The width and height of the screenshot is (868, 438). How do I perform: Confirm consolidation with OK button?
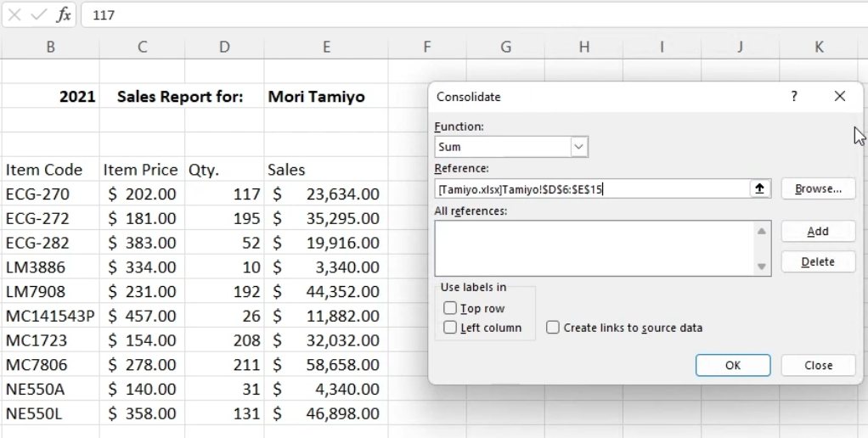point(733,365)
